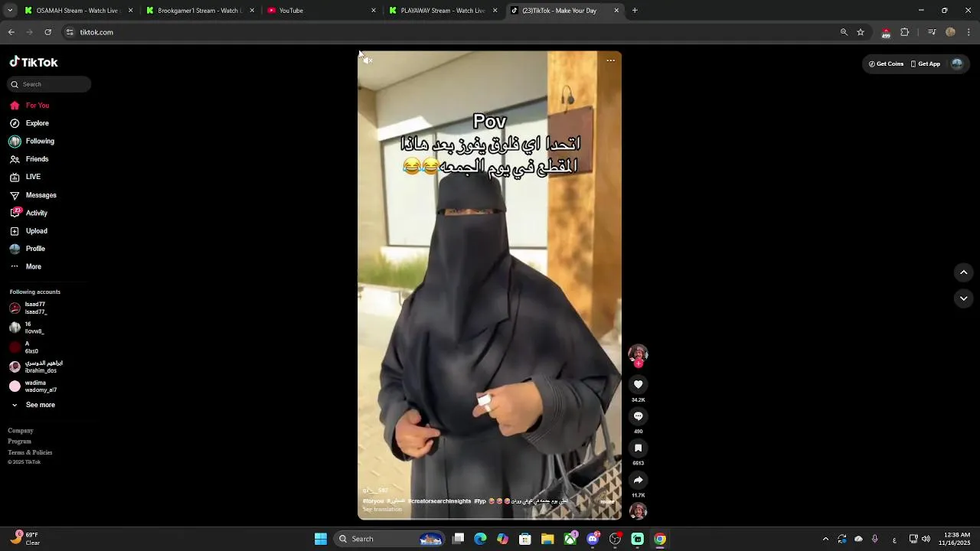Image resolution: width=980 pixels, height=551 pixels.
Task: Click the TikTok logo
Action: (34, 62)
